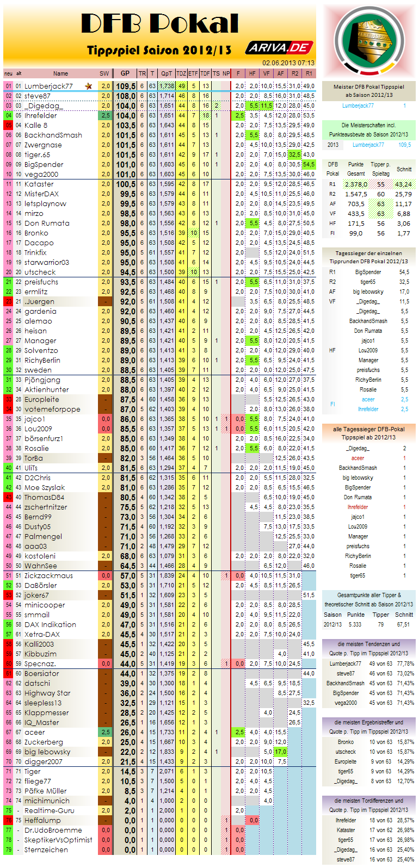Click player name 'Xetra-DAX'
419x868 pixels.
[x=42, y=634]
